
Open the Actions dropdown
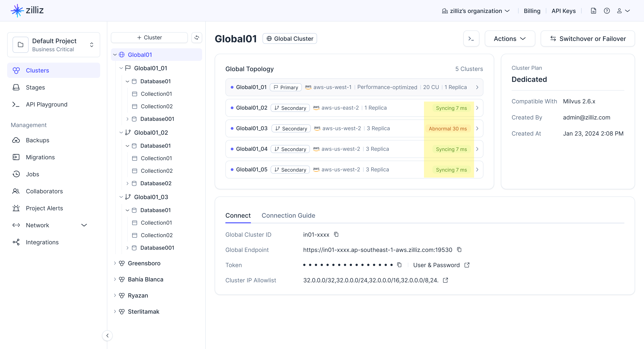pos(510,39)
